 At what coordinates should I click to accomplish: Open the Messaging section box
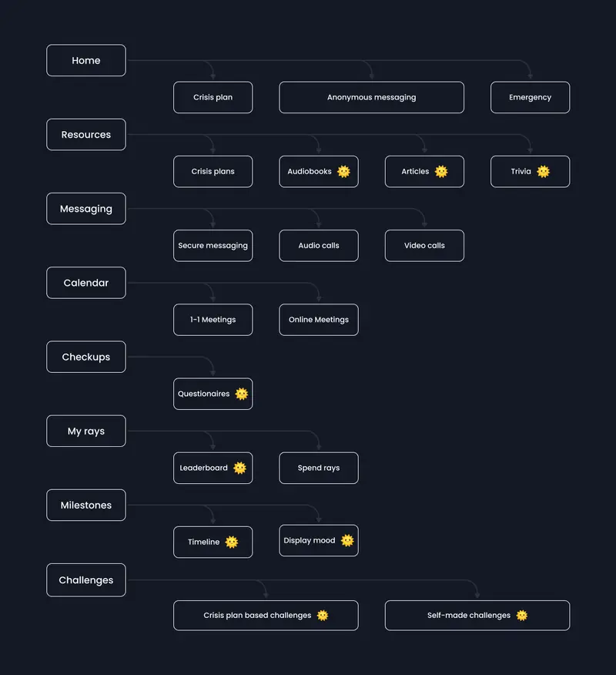tap(86, 209)
